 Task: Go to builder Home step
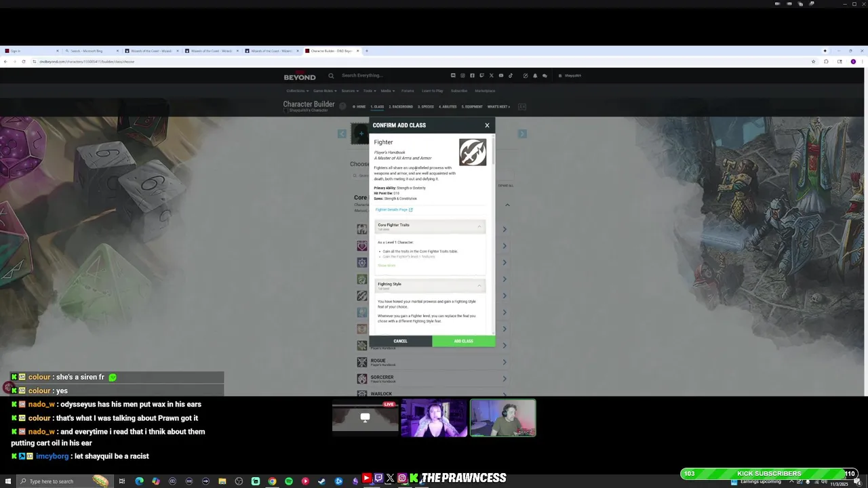(x=359, y=106)
